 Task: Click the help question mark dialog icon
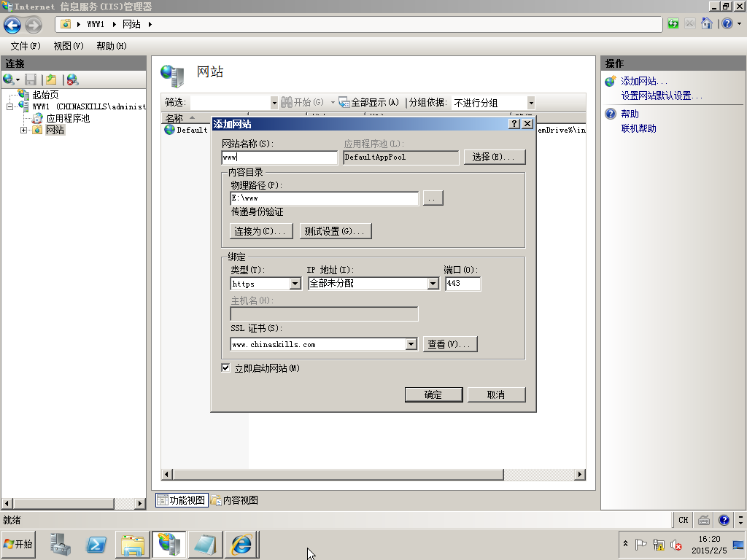pos(514,124)
